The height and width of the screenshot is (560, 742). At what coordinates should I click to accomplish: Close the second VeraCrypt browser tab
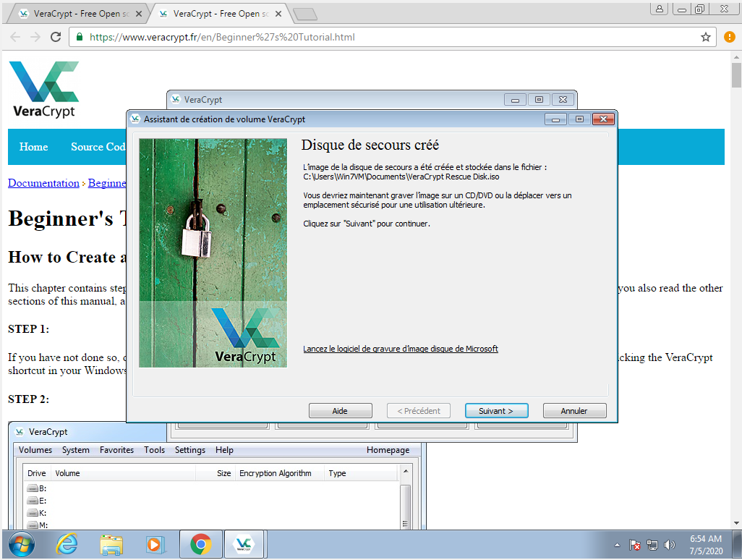tap(278, 14)
